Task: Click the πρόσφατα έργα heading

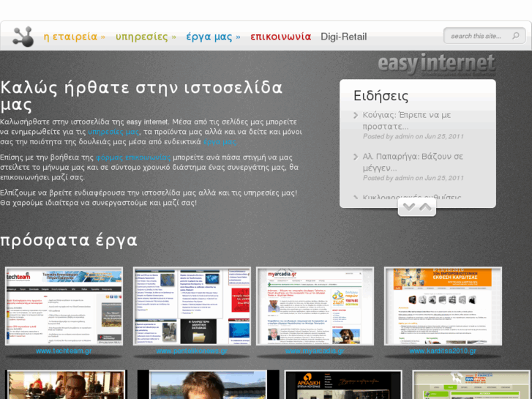Action: coord(69,240)
